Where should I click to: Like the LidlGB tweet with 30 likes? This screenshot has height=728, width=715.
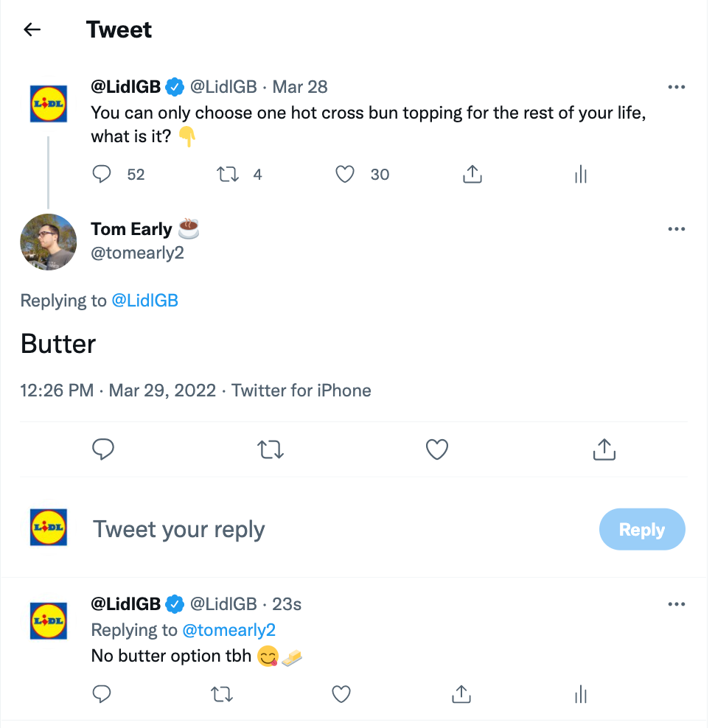pyautogui.click(x=345, y=175)
